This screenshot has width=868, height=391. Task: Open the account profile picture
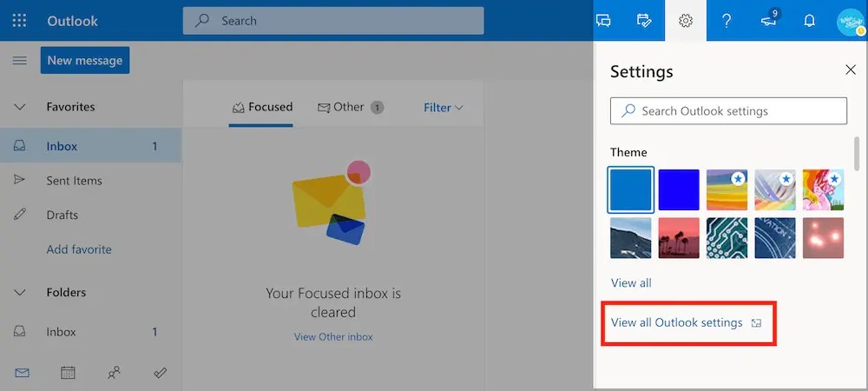(851, 22)
